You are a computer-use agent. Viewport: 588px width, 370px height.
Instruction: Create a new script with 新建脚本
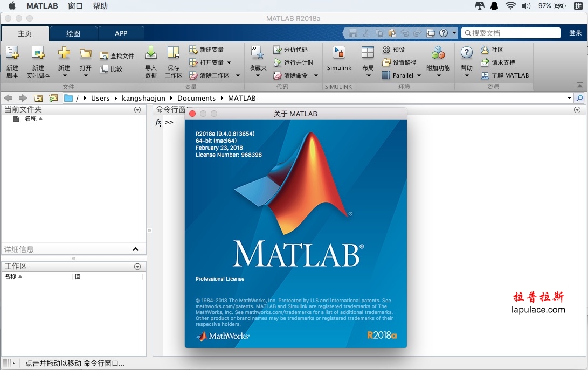pyautogui.click(x=12, y=62)
